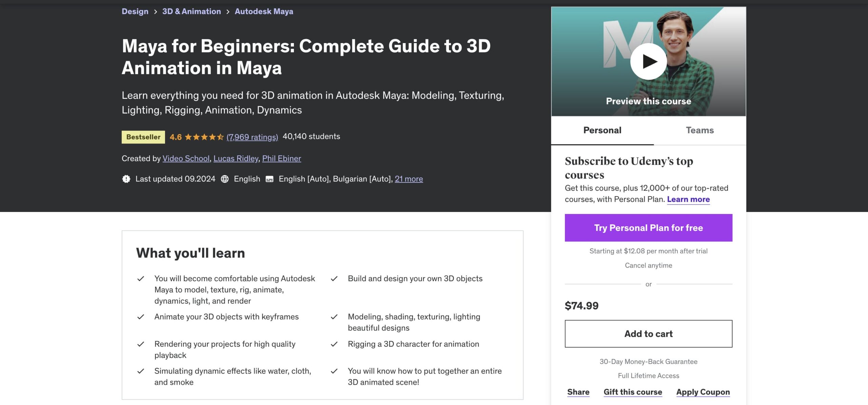
Task: Open Lucas Ridley instructor profile
Action: pyautogui.click(x=236, y=158)
